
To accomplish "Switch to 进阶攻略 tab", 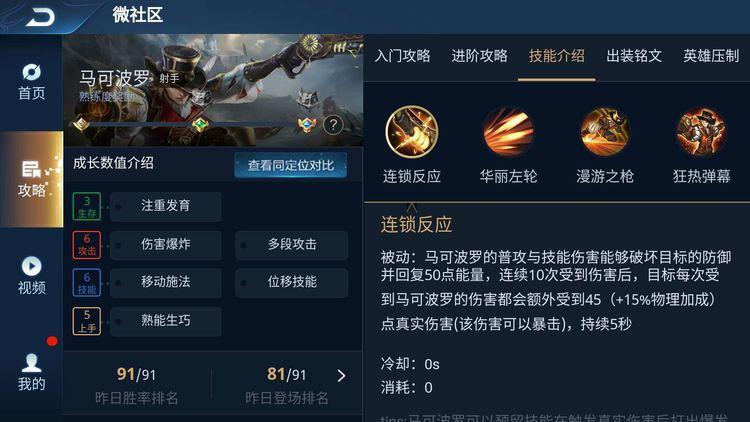I will click(479, 56).
